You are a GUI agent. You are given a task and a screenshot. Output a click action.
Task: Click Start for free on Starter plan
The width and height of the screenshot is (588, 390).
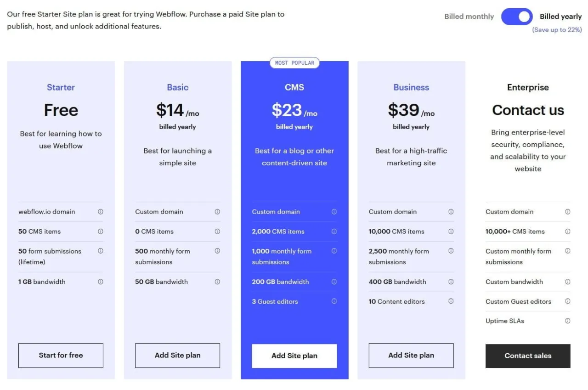[x=61, y=355]
